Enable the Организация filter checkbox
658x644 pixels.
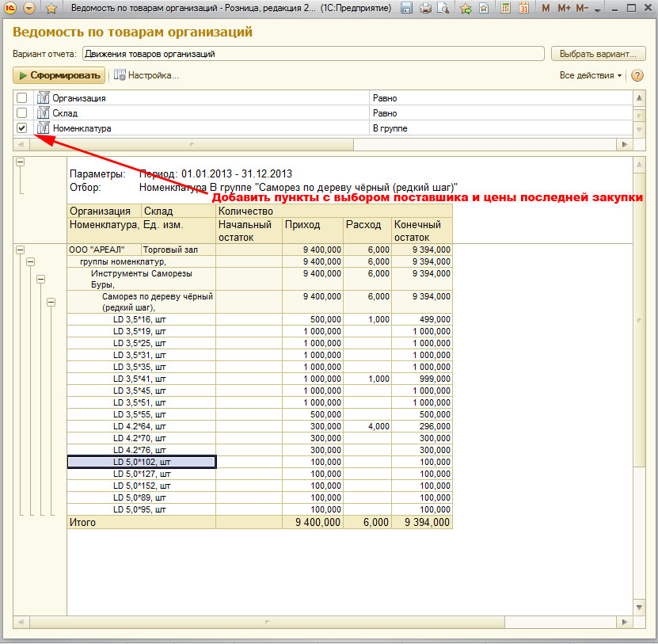(22, 98)
